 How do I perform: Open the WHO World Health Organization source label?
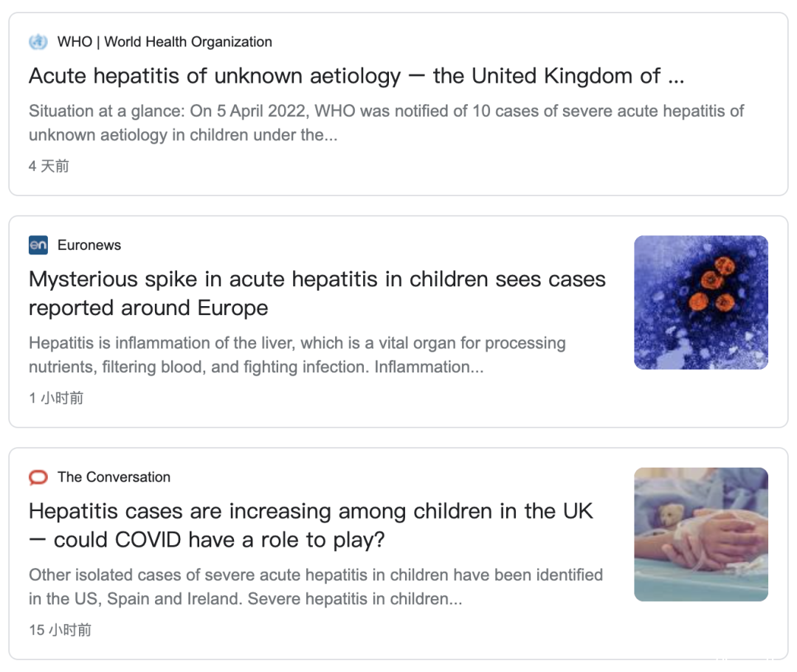click(165, 41)
